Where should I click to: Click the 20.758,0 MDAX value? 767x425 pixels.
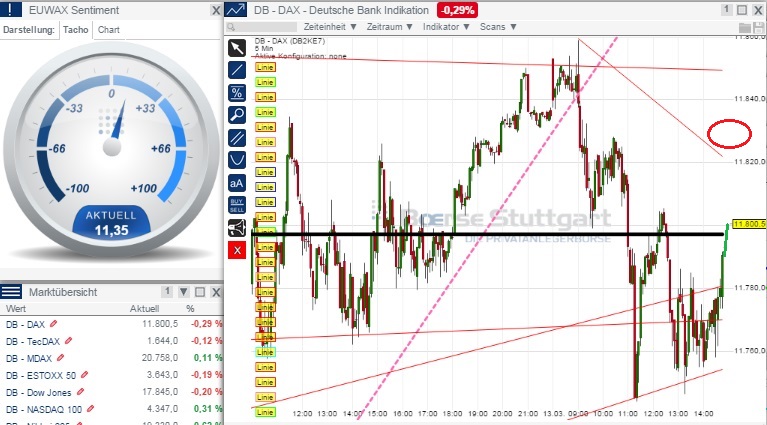[160, 358]
